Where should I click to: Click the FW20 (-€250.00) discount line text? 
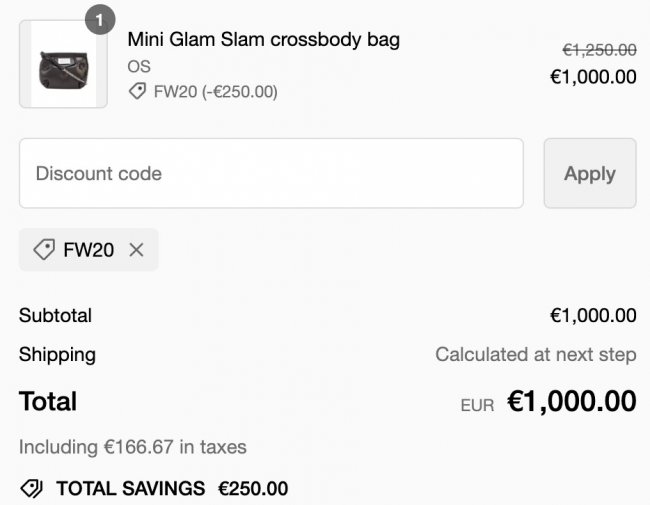click(216, 92)
